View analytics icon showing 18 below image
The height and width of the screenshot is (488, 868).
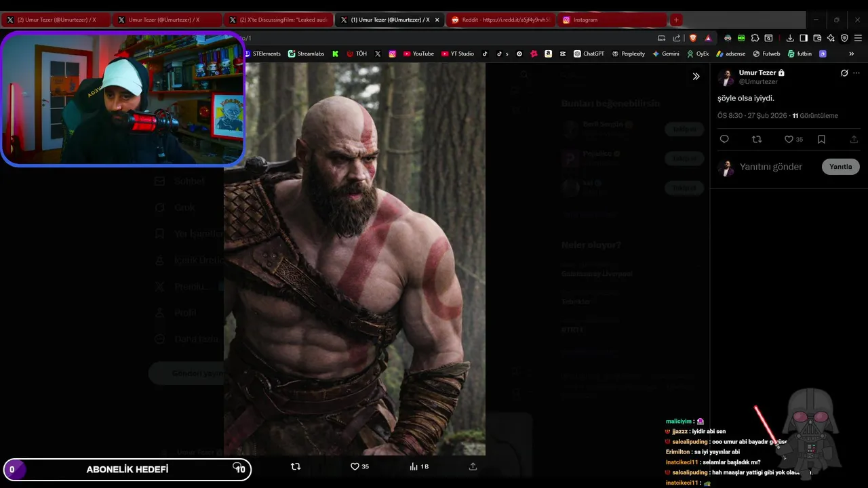419,467
